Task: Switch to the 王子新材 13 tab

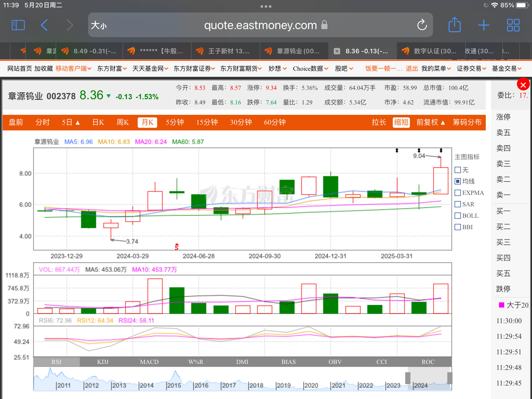Action: click(225, 51)
